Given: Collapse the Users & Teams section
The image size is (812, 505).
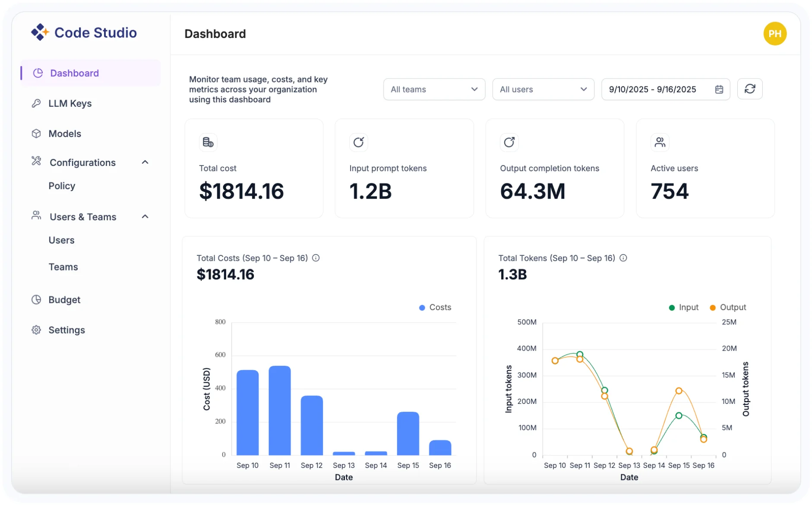Looking at the screenshot, I should click(x=145, y=216).
